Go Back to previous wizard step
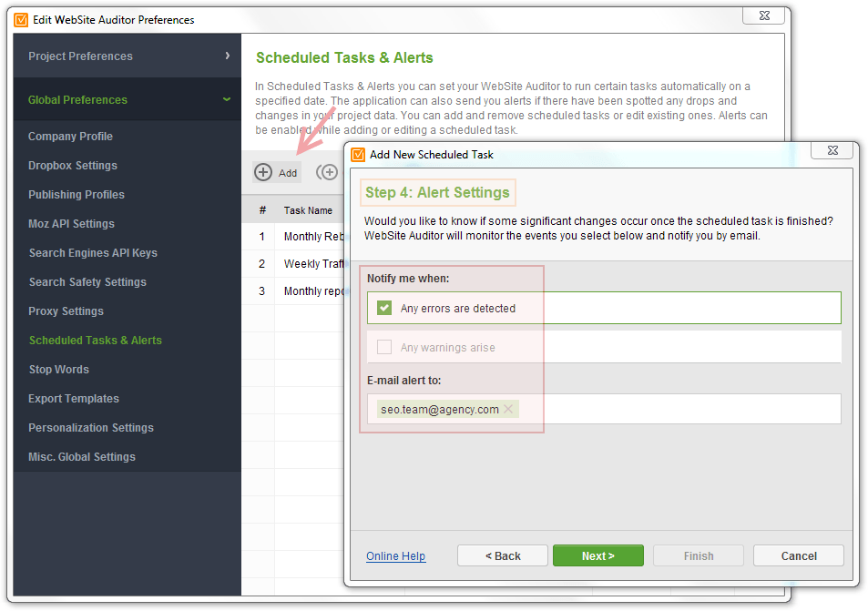Viewport: 868px width, 611px height. click(503, 555)
